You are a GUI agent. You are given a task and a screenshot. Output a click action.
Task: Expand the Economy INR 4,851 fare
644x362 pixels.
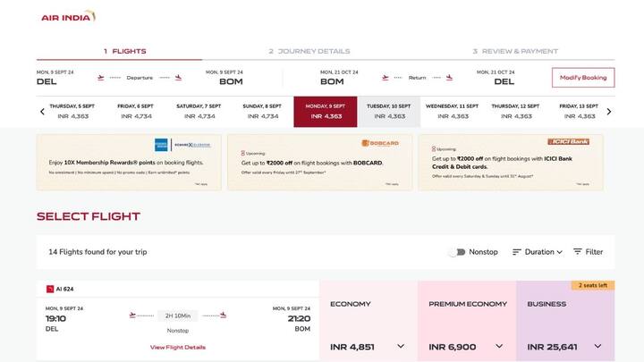click(401, 346)
